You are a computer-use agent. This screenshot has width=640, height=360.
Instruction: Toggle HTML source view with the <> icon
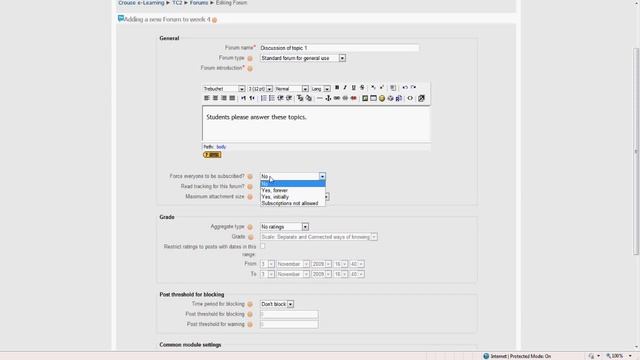point(410,98)
